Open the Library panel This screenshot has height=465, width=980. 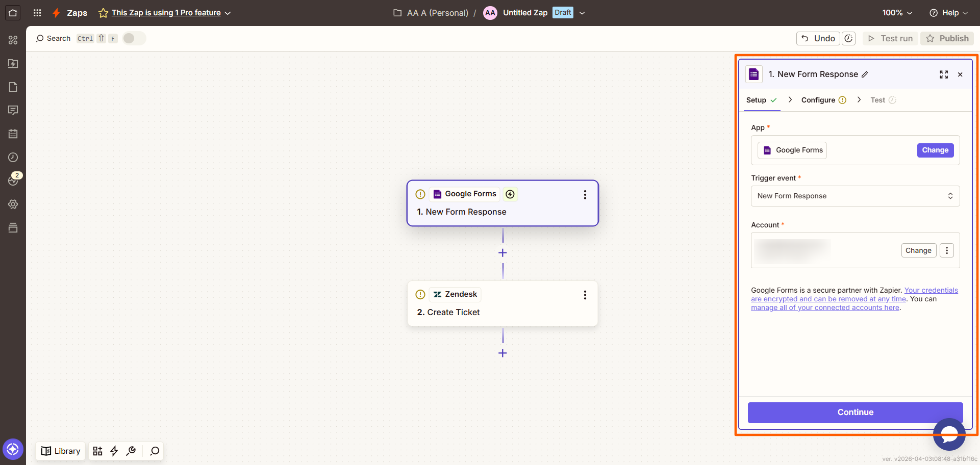[x=61, y=451]
